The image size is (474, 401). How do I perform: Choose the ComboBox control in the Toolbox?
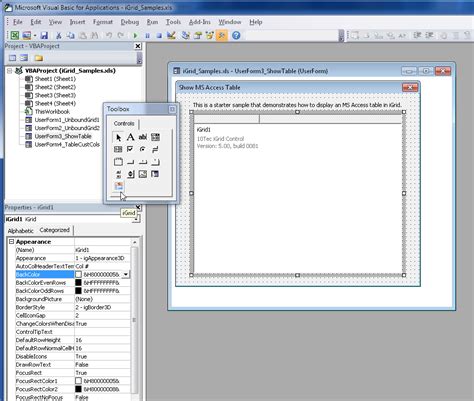(155, 137)
